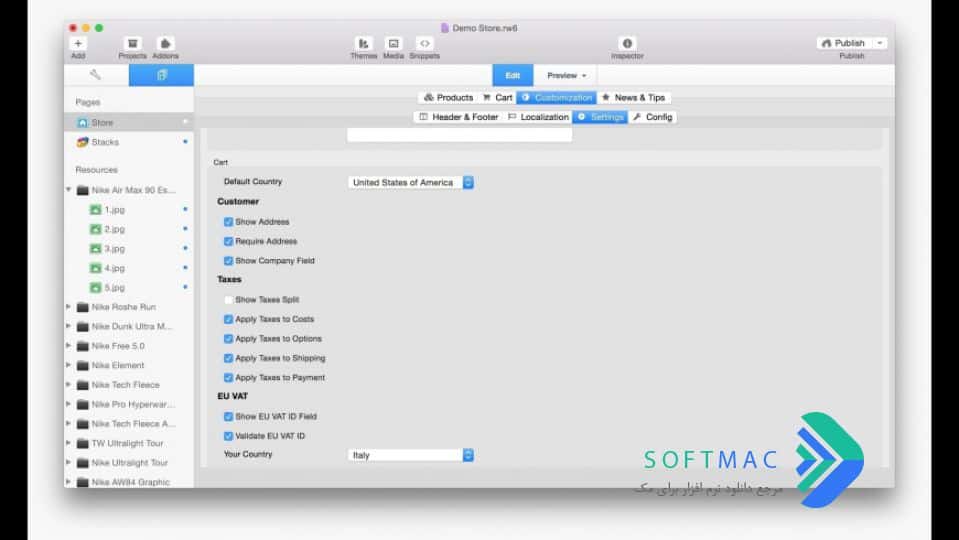Click the Nike AW84 Graphic folder icon
The height and width of the screenshot is (540, 959).
pos(83,482)
